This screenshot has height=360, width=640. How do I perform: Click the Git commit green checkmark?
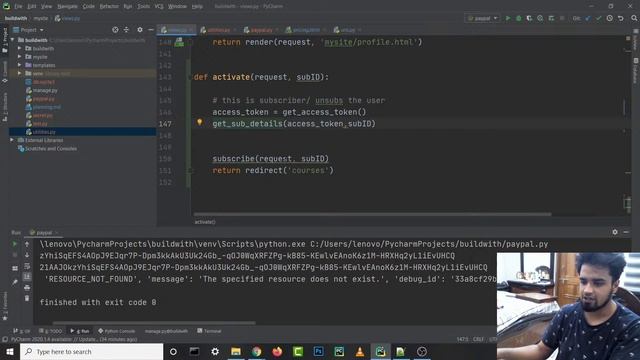coord(598,18)
